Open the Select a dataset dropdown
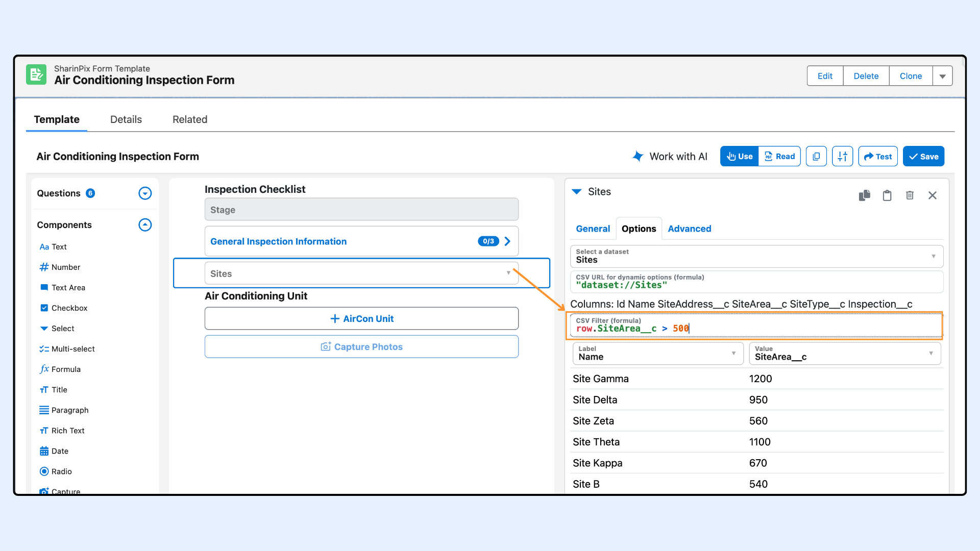980x551 pixels. 756,256
